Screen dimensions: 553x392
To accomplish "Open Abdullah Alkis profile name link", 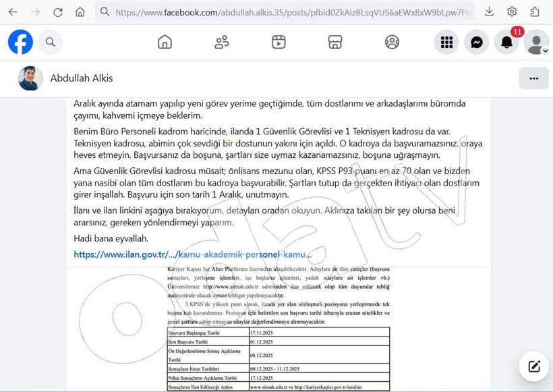I will coord(82,78).
